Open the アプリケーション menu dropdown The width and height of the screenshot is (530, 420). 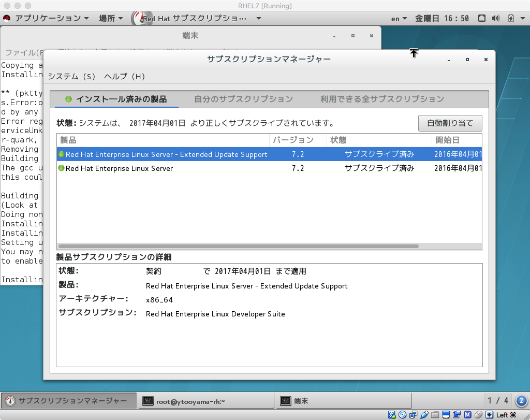[x=52, y=18]
